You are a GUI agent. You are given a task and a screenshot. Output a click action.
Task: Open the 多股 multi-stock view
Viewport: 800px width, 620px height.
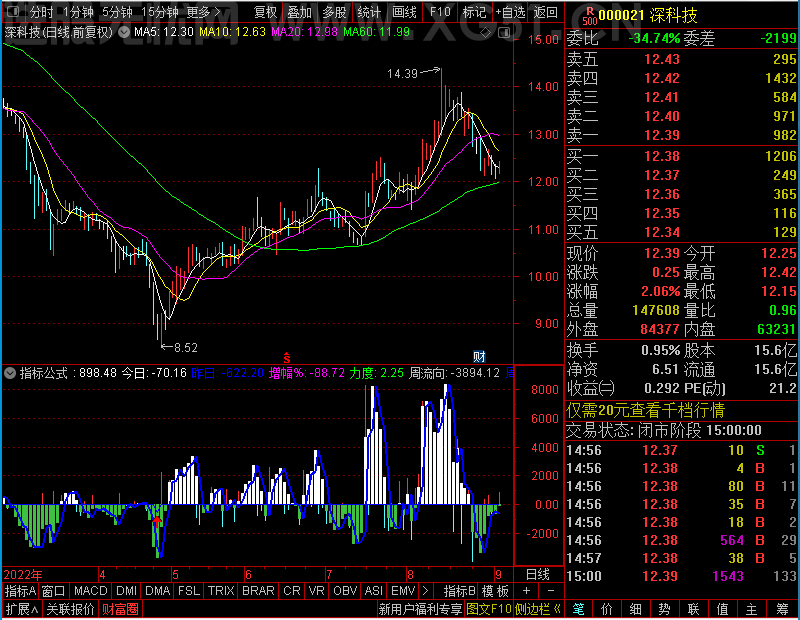click(x=334, y=12)
